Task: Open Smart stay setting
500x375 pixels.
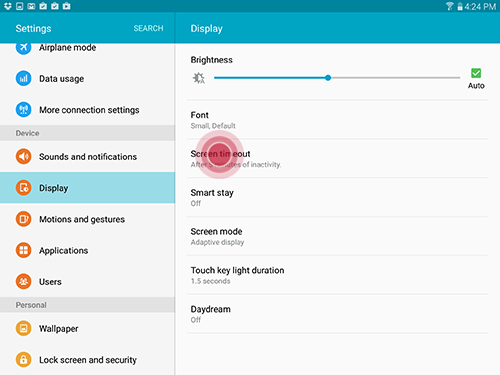Action: click(338, 197)
